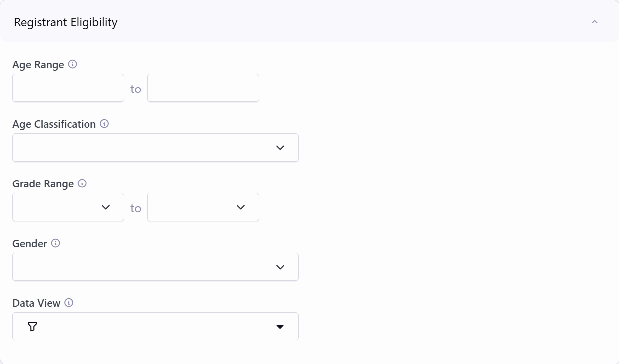Click the funnel filter icon in Data View

pos(32,326)
